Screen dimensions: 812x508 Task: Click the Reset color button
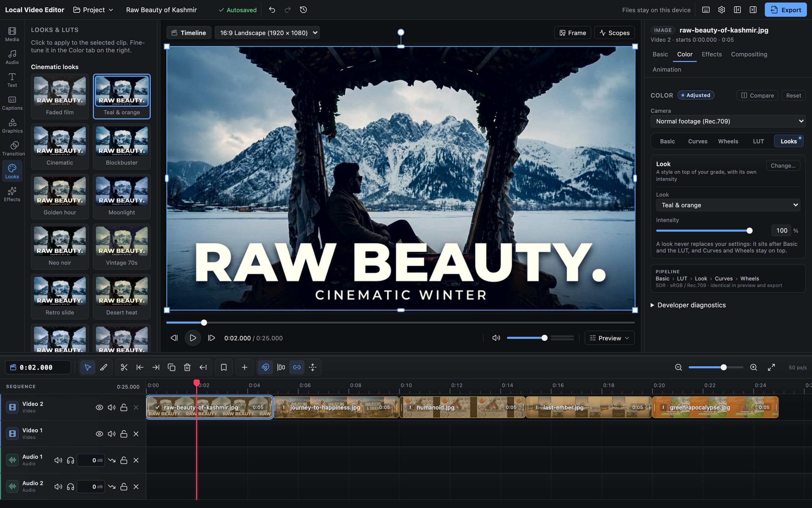point(793,96)
